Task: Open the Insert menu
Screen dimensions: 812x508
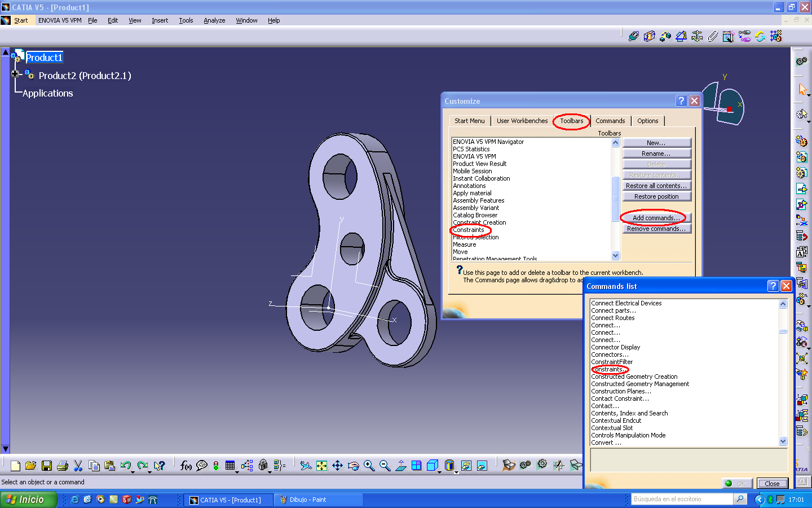Action: point(160,20)
